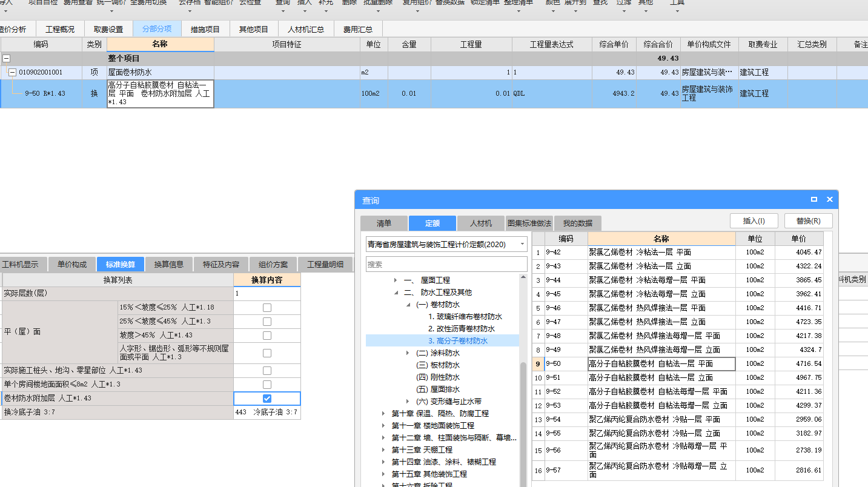Expand 第十三章 天棚工程 node
This screenshot has height=487, width=868.
[x=383, y=450]
